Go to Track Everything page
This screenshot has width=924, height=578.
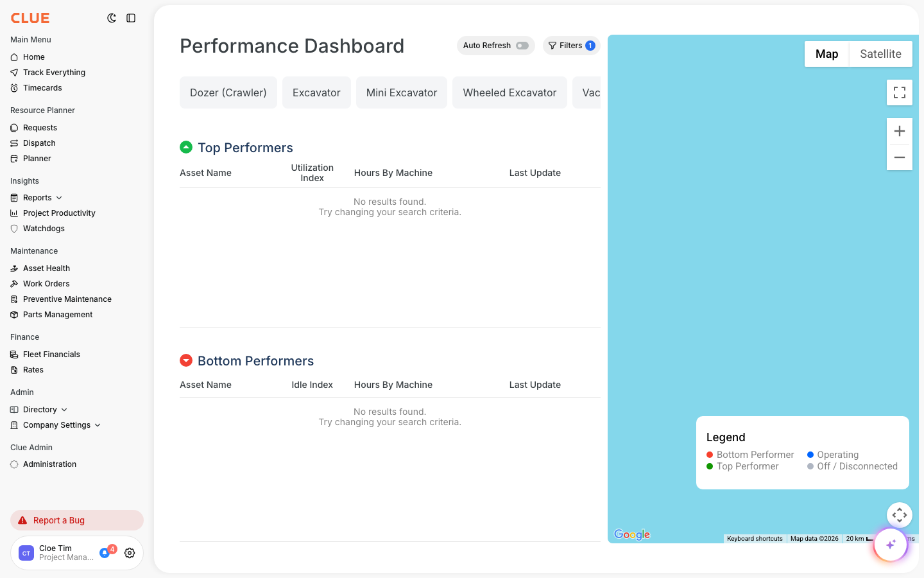(x=54, y=73)
